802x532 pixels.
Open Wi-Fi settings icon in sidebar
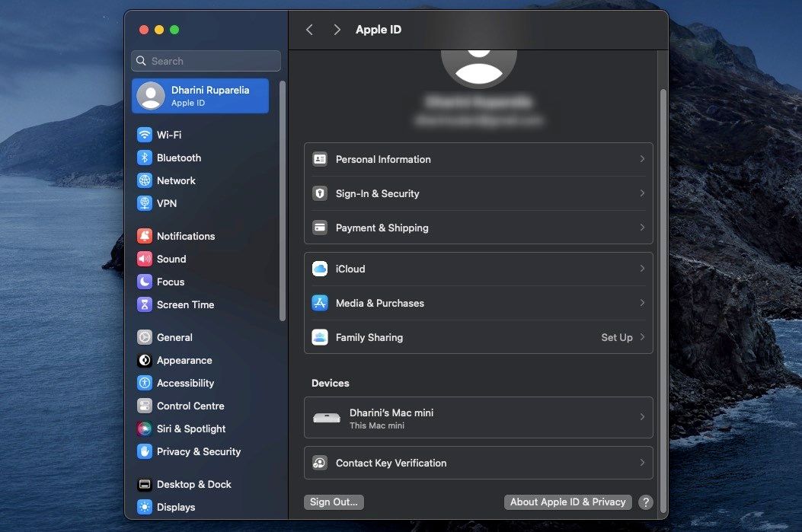coord(145,135)
